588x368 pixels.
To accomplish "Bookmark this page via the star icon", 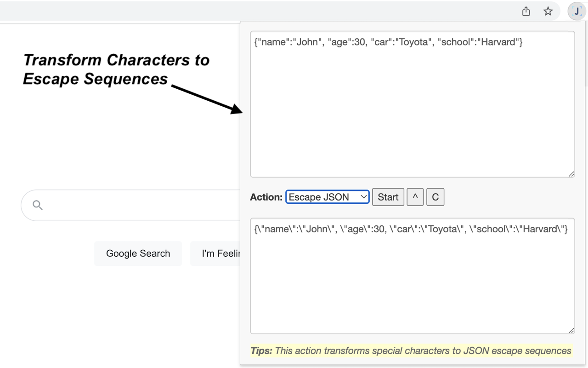I will (x=548, y=11).
